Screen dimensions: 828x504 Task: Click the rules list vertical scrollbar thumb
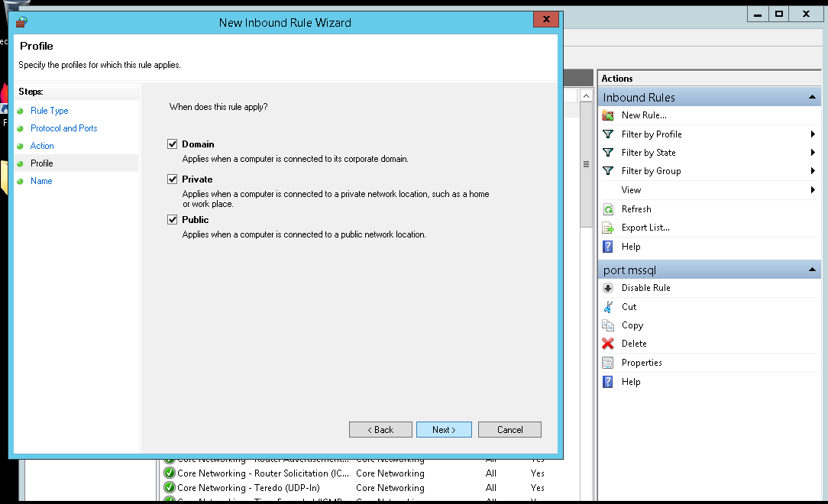[x=586, y=164]
